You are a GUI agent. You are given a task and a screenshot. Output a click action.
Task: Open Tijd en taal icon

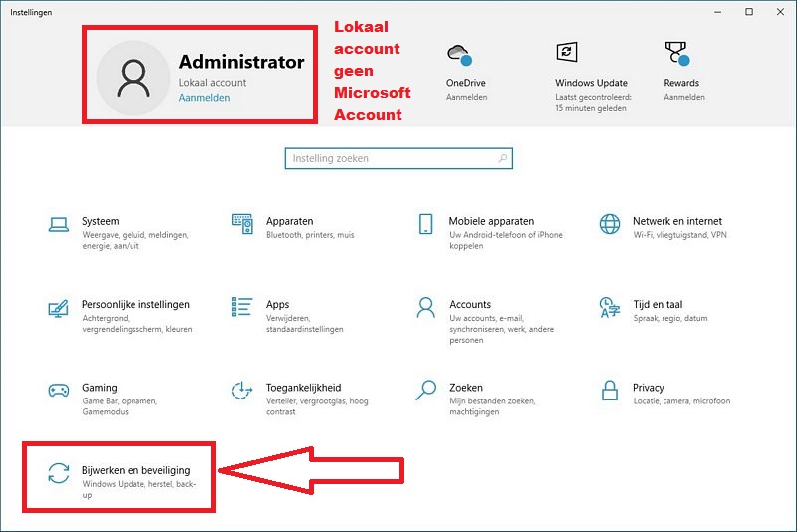[x=610, y=307]
